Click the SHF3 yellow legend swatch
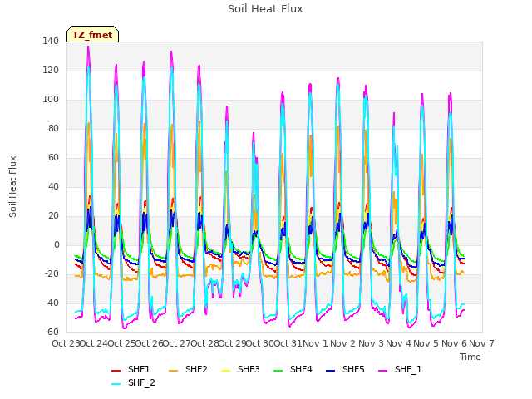 tap(225, 371)
